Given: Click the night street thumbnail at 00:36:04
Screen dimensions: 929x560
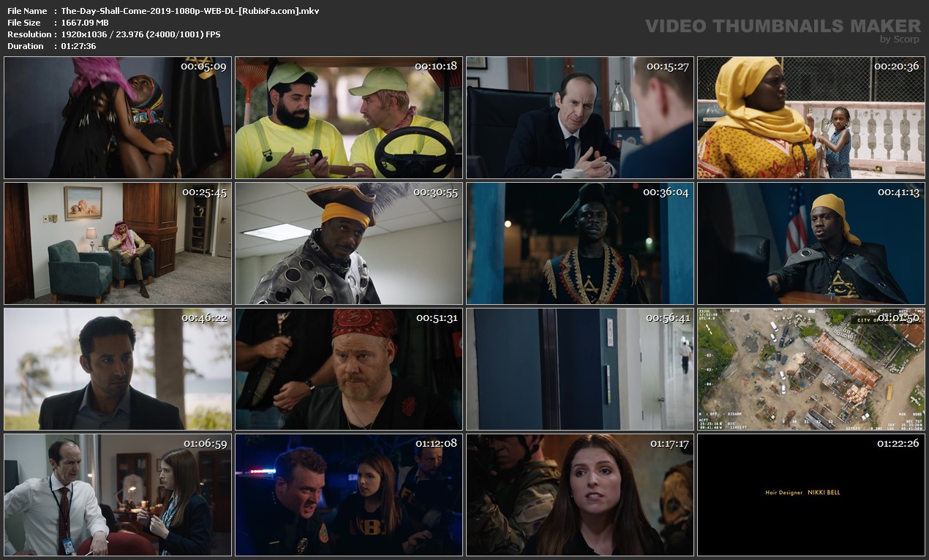Looking at the screenshot, I should [x=580, y=243].
